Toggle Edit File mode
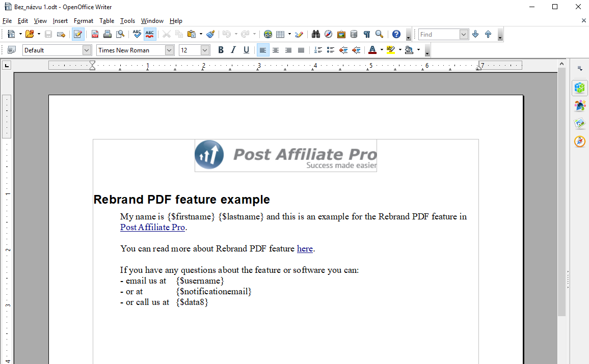Image resolution: width=589 pixels, height=364 pixels. click(x=78, y=34)
